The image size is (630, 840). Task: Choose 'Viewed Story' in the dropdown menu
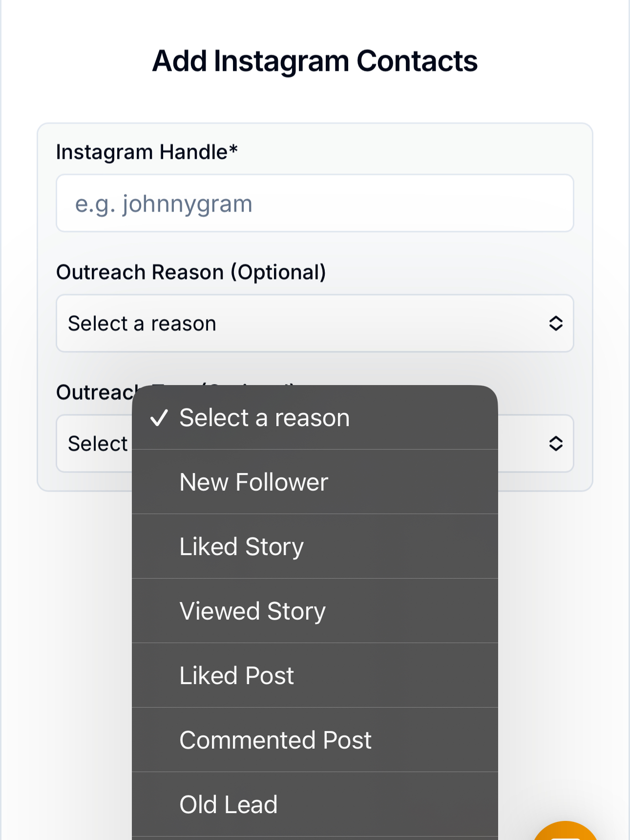pos(252,611)
